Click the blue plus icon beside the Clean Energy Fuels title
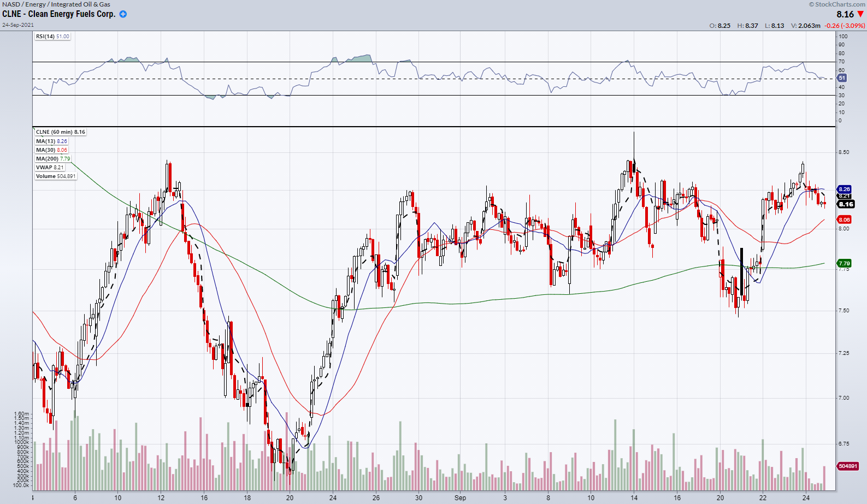The height and width of the screenshot is (504, 867). tap(123, 14)
